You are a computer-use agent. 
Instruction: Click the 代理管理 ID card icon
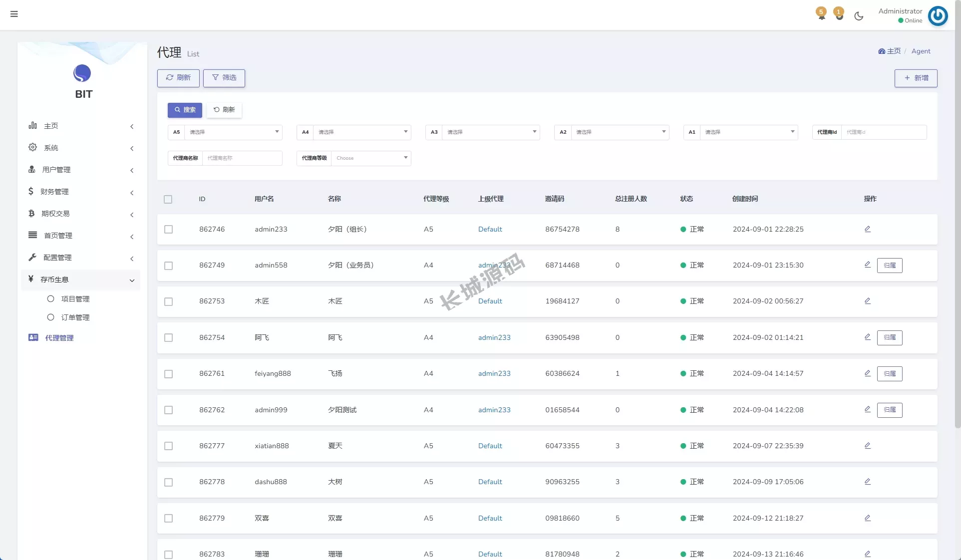click(x=33, y=337)
